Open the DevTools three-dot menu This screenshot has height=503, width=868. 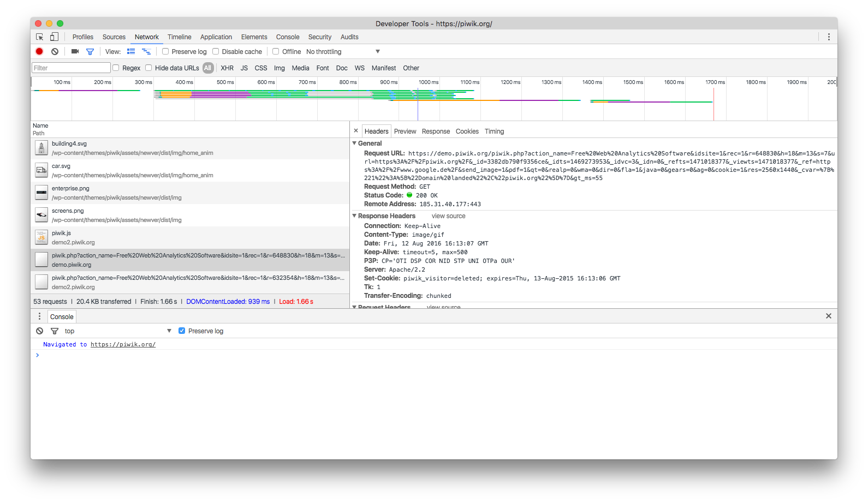coord(828,37)
